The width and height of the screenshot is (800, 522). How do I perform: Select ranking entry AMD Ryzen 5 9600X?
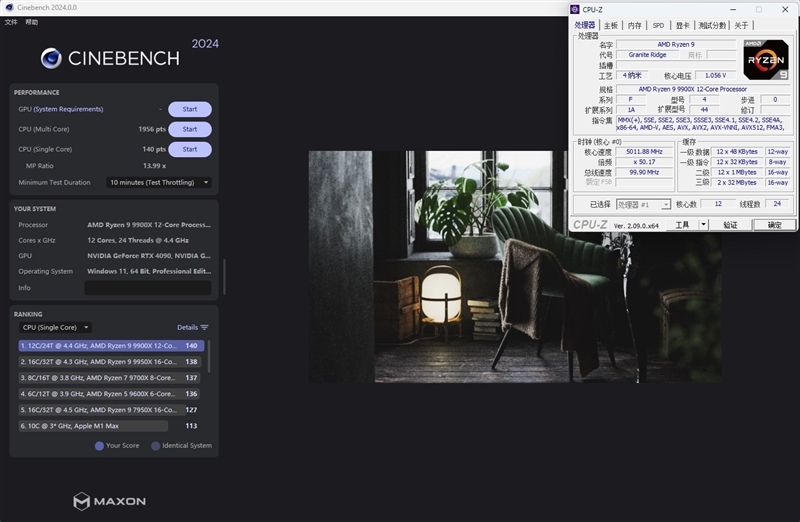pyautogui.click(x=109, y=394)
